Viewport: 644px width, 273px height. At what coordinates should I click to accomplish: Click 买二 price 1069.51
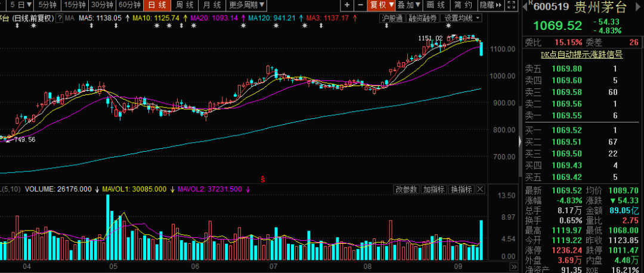566,142
